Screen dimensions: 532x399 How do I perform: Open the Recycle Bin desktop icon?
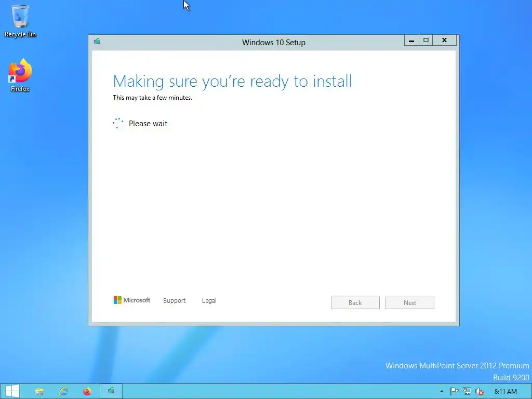point(20,21)
